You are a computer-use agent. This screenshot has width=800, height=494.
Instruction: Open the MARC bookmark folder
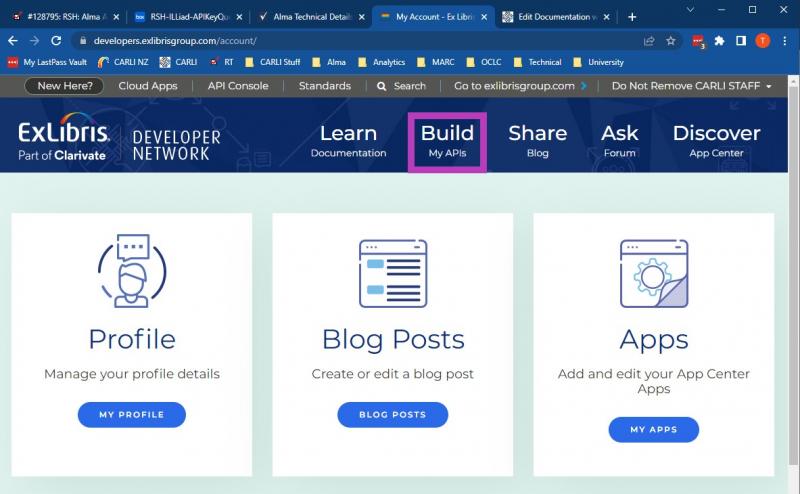click(x=435, y=62)
